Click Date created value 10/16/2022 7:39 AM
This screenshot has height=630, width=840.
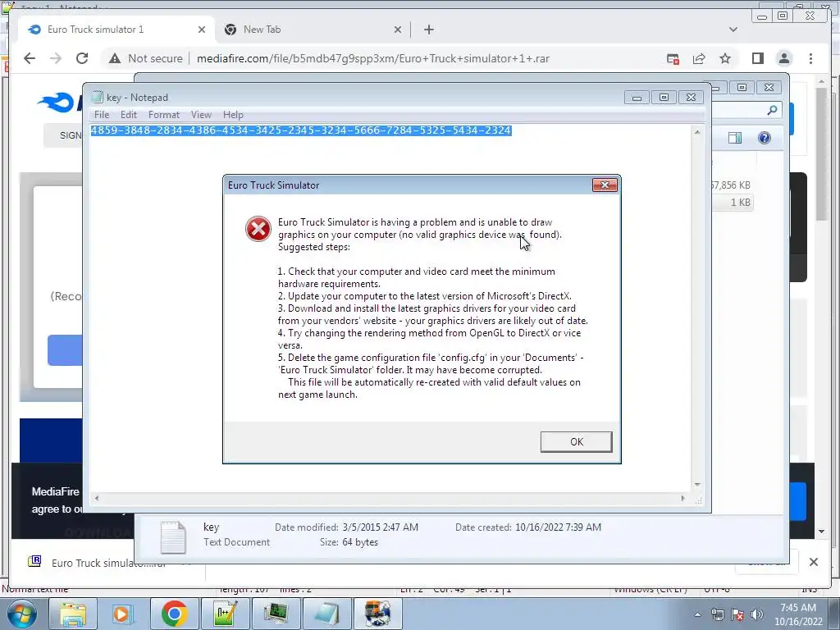pyautogui.click(x=558, y=527)
